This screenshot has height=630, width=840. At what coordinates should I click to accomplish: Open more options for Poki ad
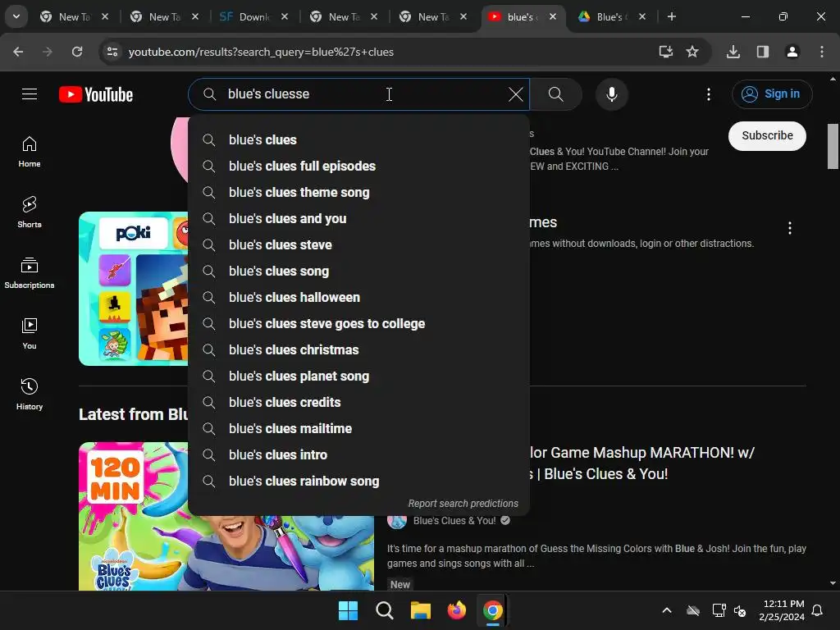click(790, 228)
